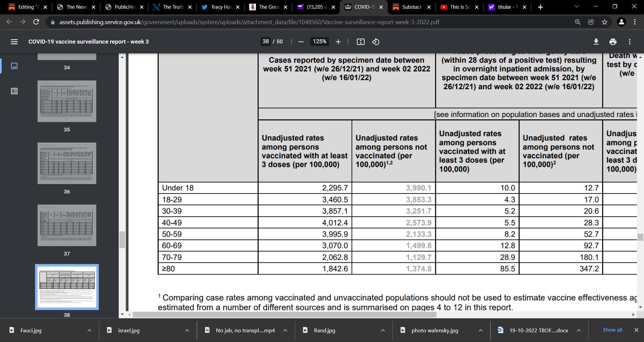Click the PDF vertical scrollbar thumb
This screenshot has height=342, width=644.
(x=640, y=237)
